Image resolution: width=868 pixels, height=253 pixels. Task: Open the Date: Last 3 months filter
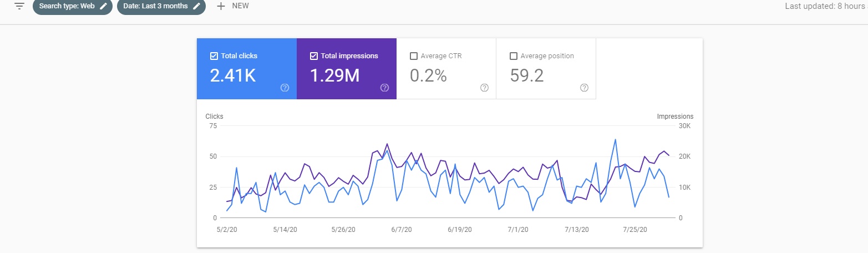[x=156, y=6]
